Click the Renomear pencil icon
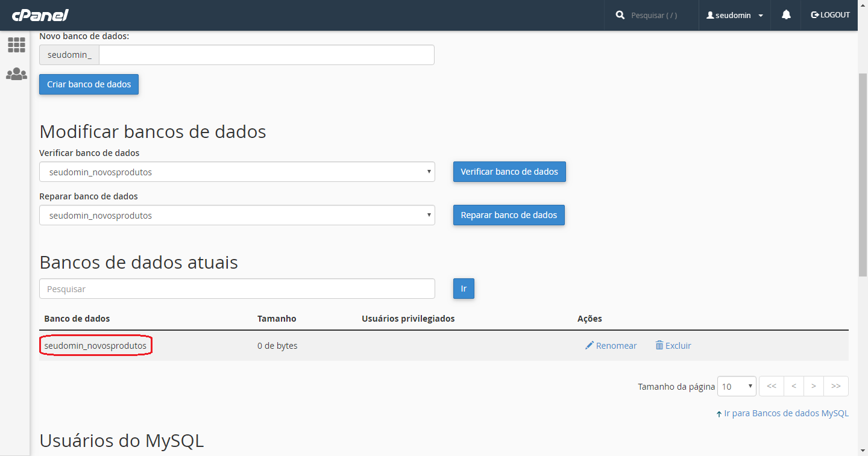Viewport: 868px width, 456px height. click(590, 345)
